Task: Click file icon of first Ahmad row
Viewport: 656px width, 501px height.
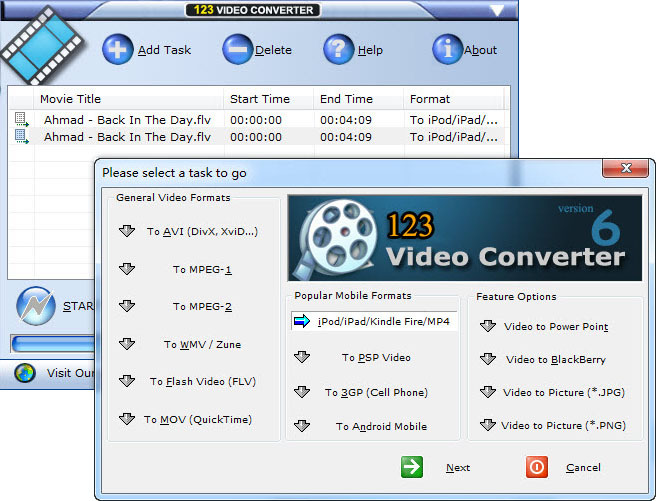Action: coord(22,120)
